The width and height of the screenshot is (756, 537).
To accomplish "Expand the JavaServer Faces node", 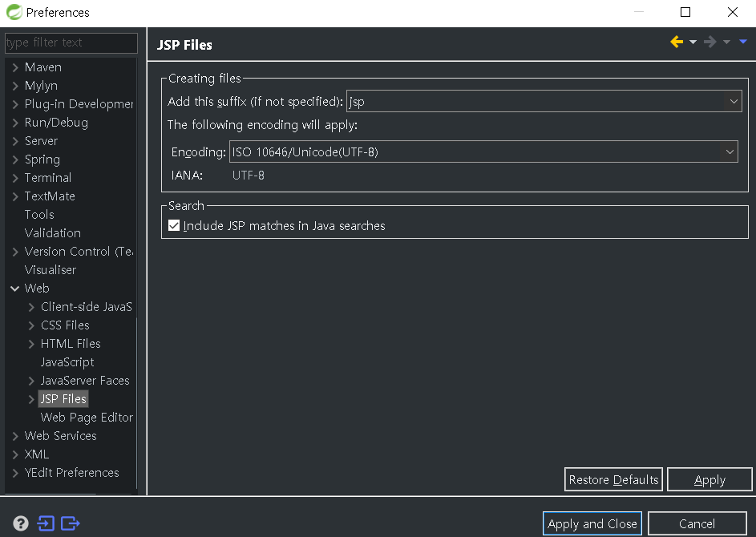I will (x=31, y=381).
